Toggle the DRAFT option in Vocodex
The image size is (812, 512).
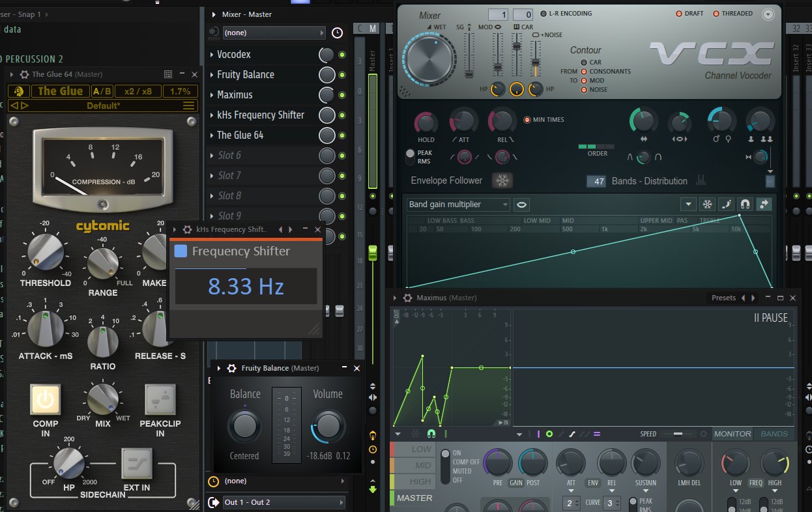(x=679, y=14)
